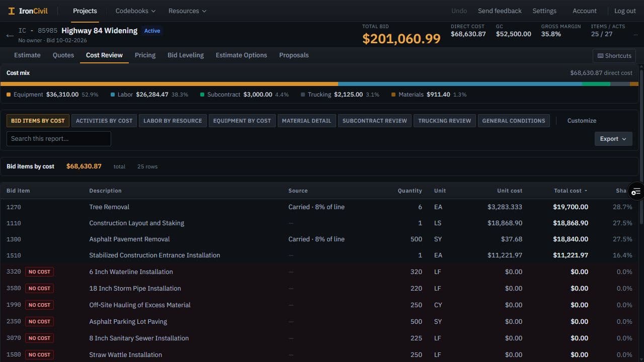Click the Labor blue legend square
Image resolution: width=644 pixels, height=362 pixels.
coord(113,95)
